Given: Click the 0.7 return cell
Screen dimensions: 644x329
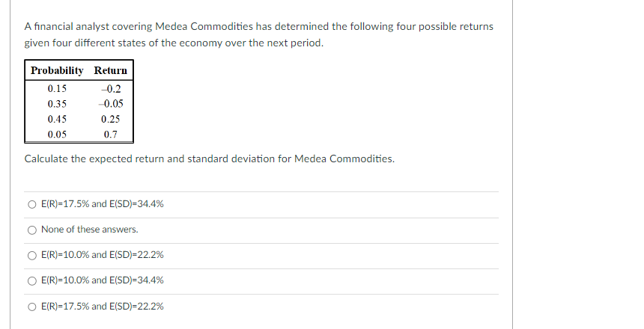Looking at the screenshot, I should (x=111, y=135).
